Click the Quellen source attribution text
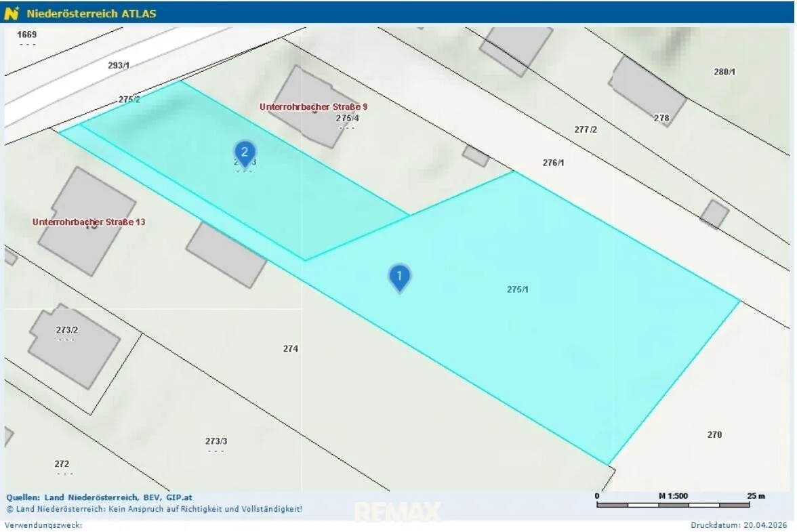The width and height of the screenshot is (797, 532). [99, 497]
